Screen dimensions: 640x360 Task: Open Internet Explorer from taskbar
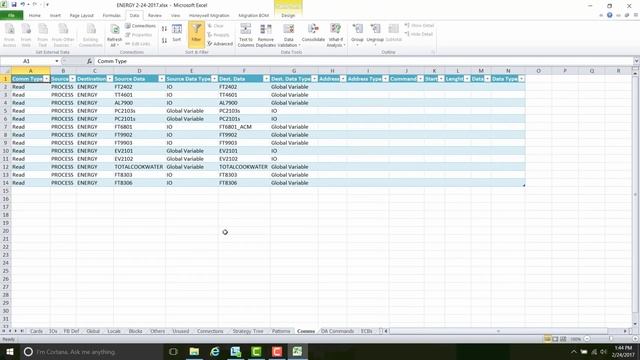coord(215,351)
